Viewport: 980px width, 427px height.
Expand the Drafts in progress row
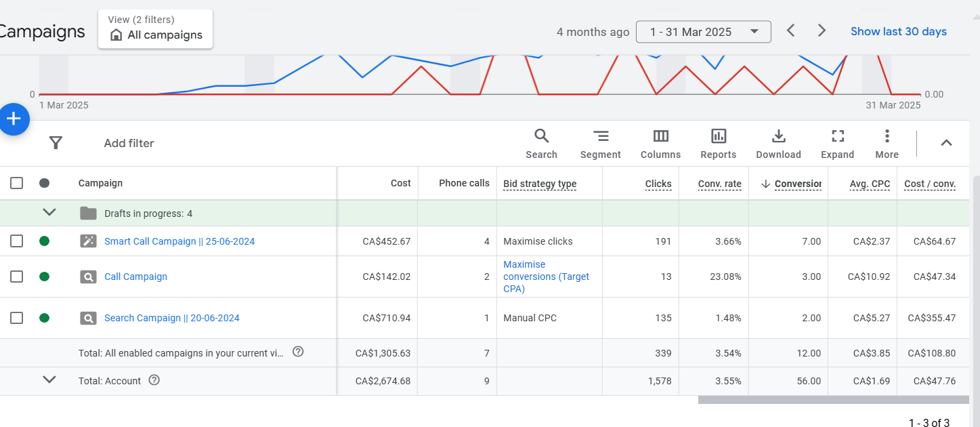click(49, 213)
